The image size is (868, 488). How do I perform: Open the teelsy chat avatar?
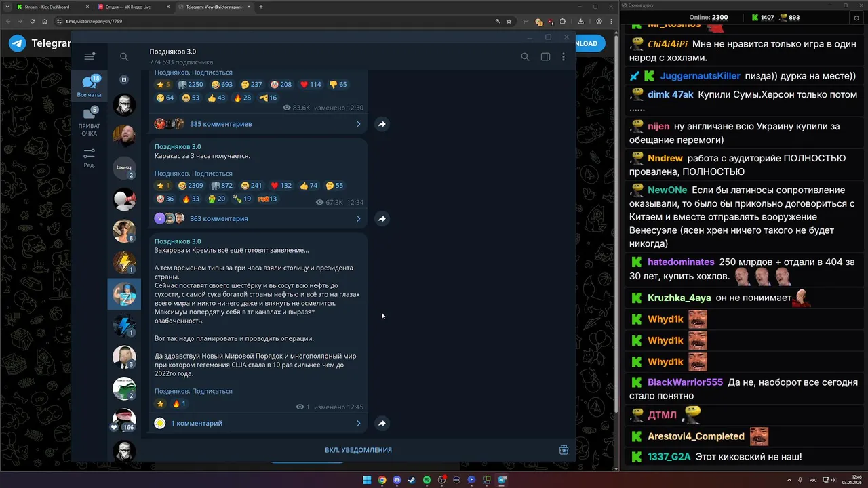tap(124, 167)
